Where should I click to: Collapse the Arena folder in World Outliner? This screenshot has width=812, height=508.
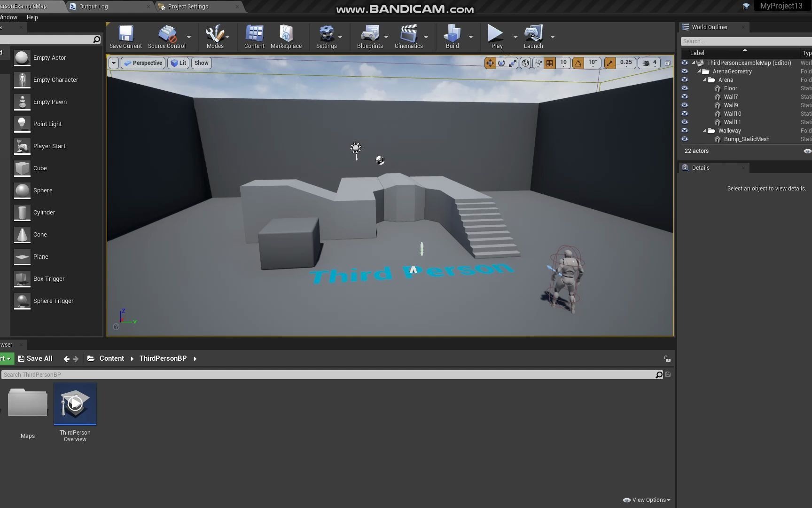tap(705, 79)
